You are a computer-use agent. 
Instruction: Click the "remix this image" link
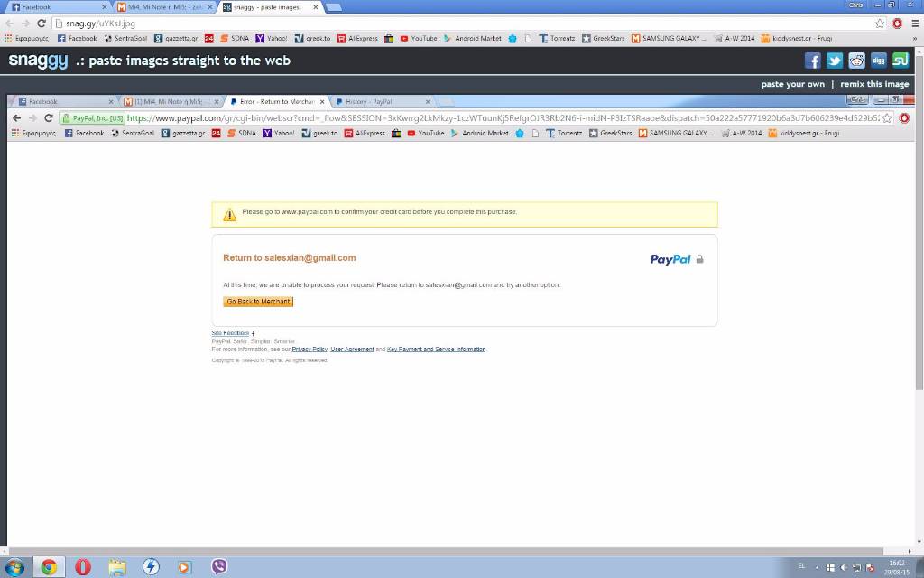click(873, 84)
